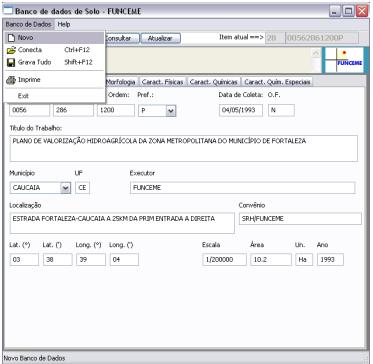Image resolution: width=373 pixels, height=364 pixels.
Task: Select Grava Tudo menu entry
Action: tap(54, 62)
